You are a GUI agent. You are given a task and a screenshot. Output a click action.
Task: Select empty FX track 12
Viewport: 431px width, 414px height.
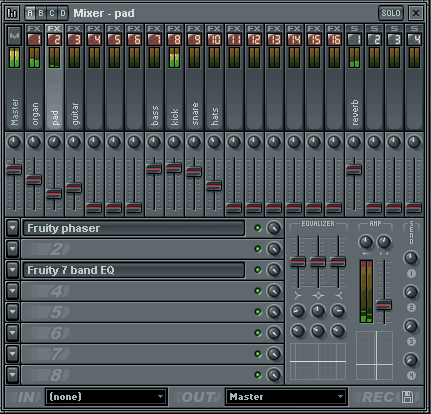click(254, 77)
